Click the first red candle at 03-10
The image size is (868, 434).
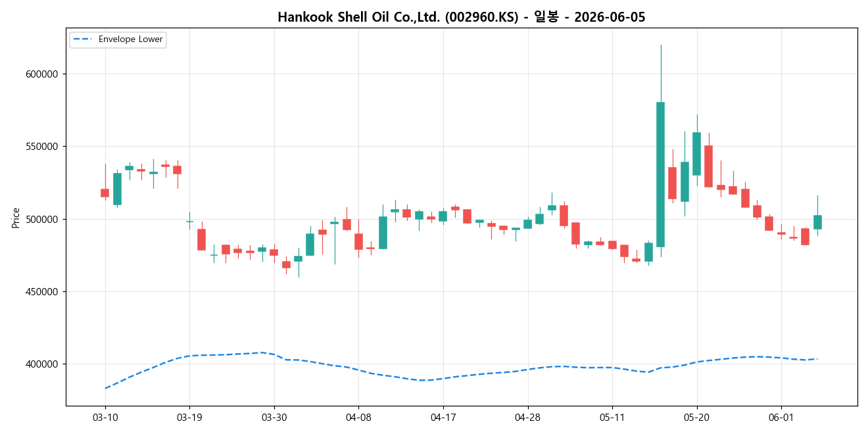[x=105, y=193]
